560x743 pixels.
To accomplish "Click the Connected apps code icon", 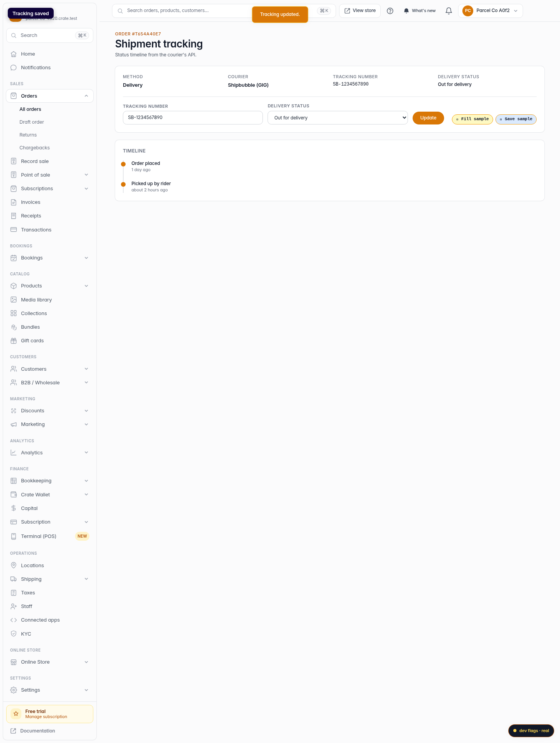I will point(14,620).
